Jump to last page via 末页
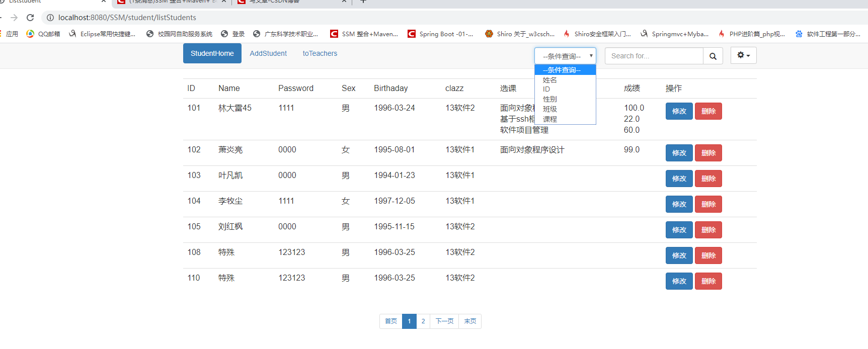This screenshot has height=349, width=868. click(470, 321)
